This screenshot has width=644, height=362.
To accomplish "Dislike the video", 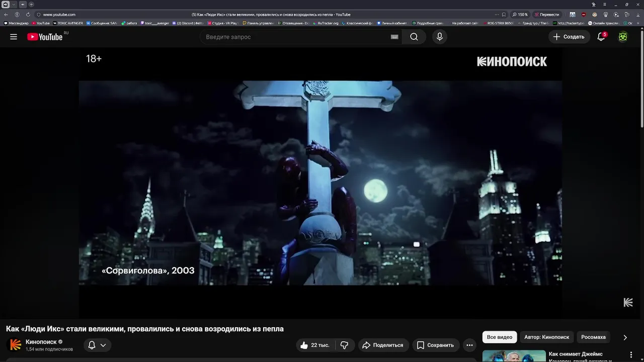I will click(345, 345).
